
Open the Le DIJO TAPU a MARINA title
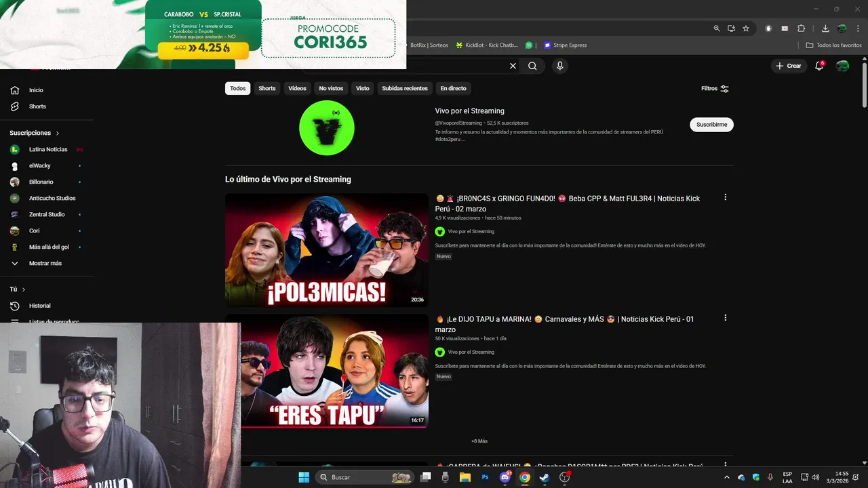tap(564, 324)
